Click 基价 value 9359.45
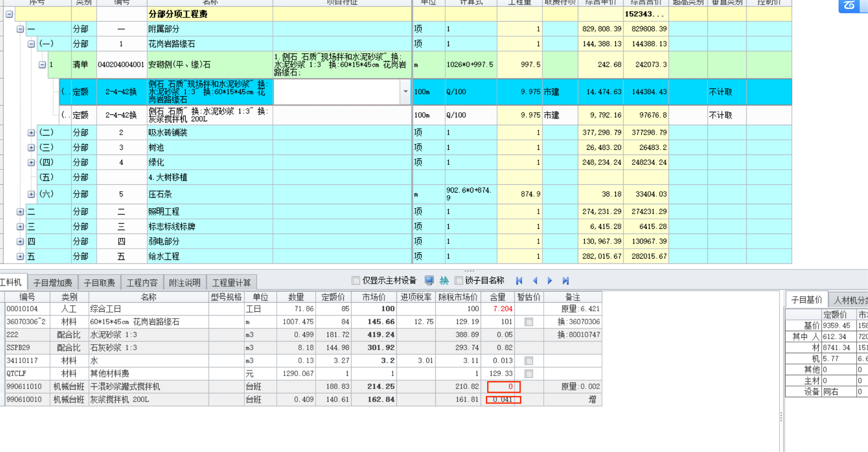 pyautogui.click(x=839, y=326)
